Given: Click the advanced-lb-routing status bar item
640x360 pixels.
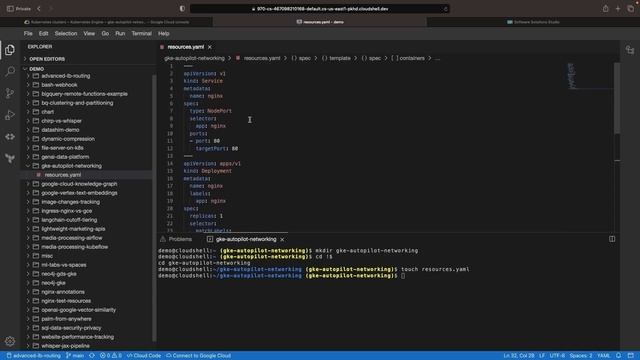Looking at the screenshot, I should pos(33,356).
